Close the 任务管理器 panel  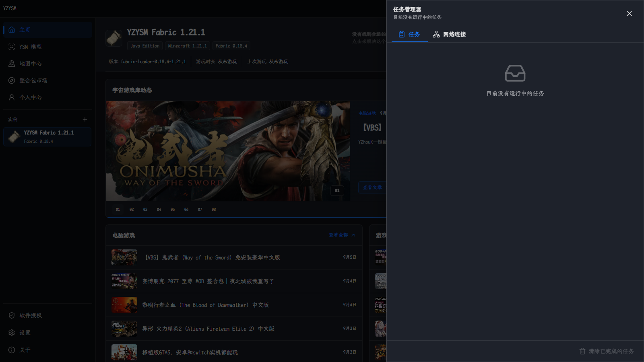coord(629,14)
